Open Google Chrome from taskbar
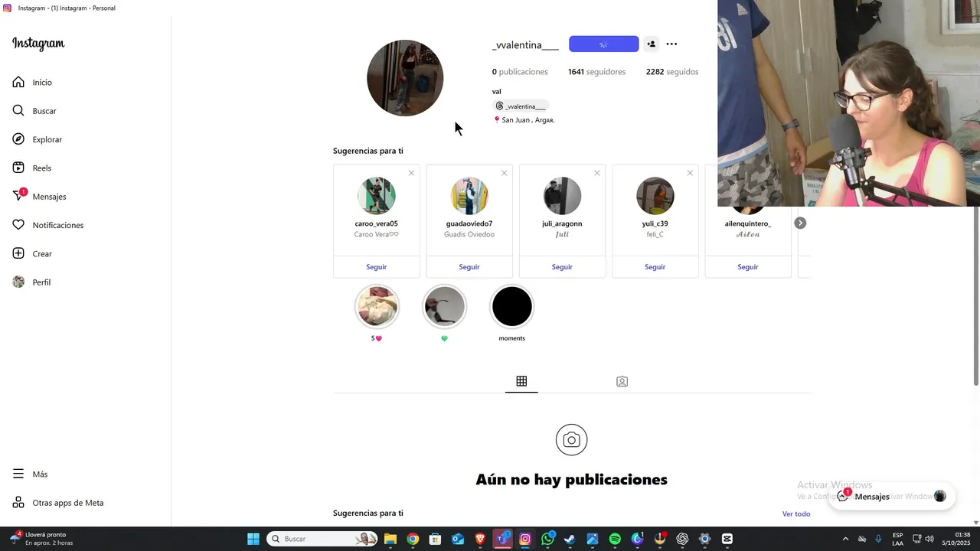Image resolution: width=980 pixels, height=551 pixels. [413, 539]
